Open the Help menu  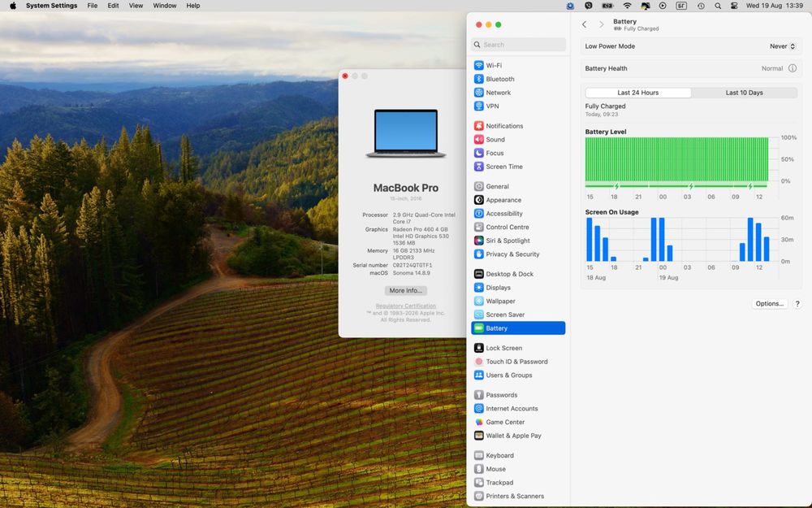pyautogui.click(x=193, y=6)
